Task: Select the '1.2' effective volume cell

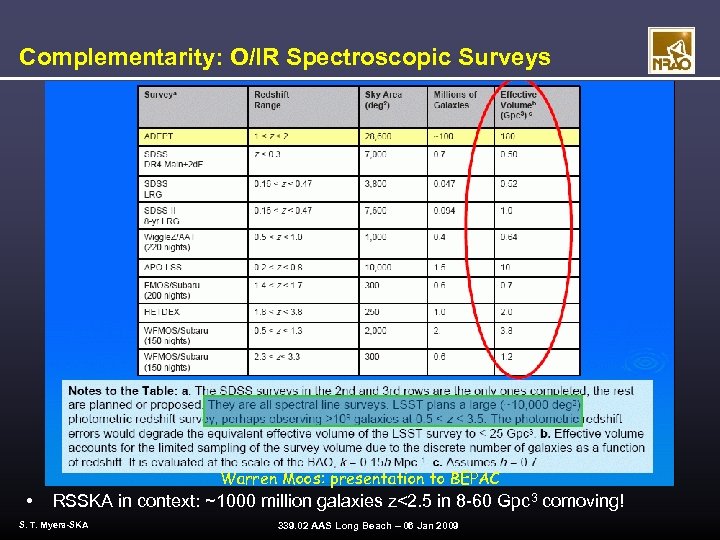Action: 537,362
